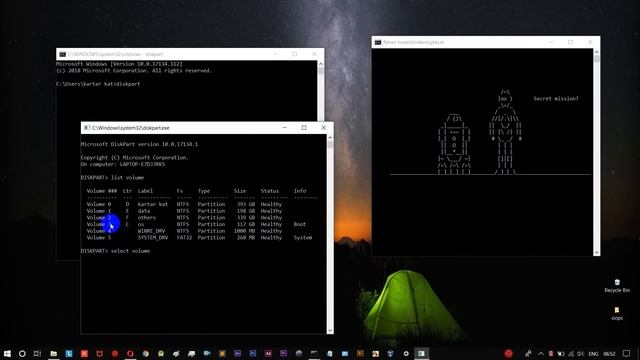The height and width of the screenshot is (360, 640).
Task: Click the 'kartar kat' volume label
Action: (153, 204)
